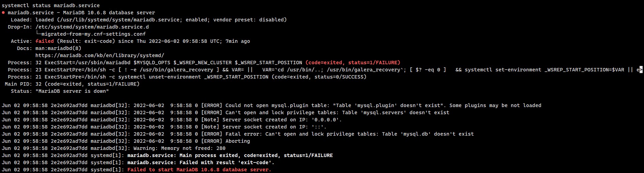644x173 pixels.
Task: Click the /usr/lib/systemd/system/mariadb.service unit file path
Action: (120, 20)
